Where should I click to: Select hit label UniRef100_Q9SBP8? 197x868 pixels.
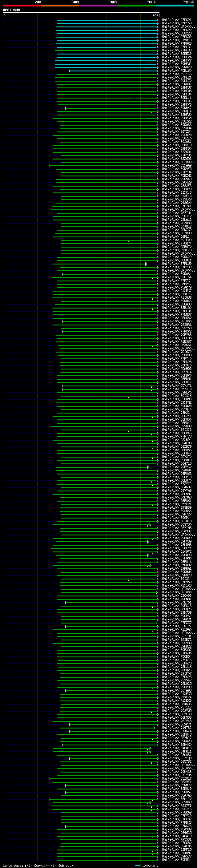[x=176, y=135]
